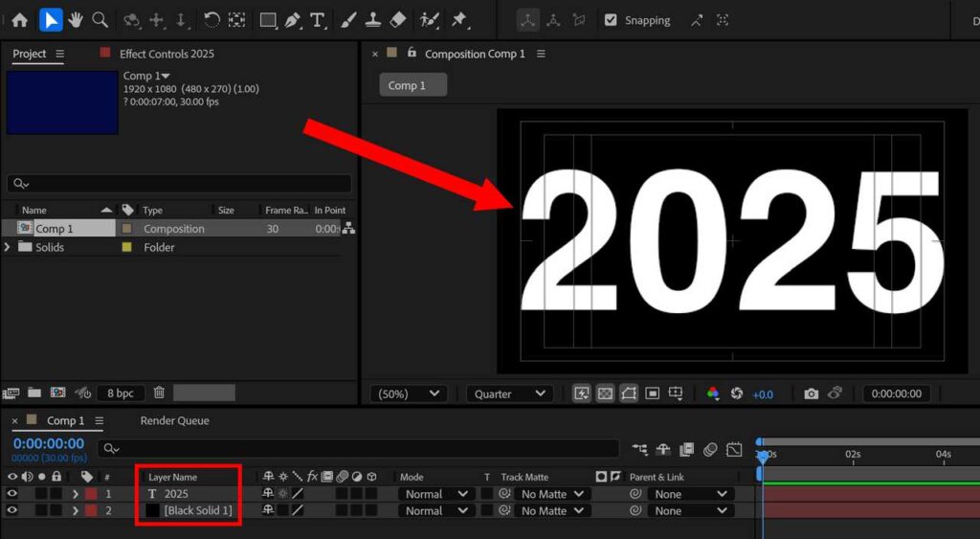Create new folder in Project panel

(x=34, y=393)
